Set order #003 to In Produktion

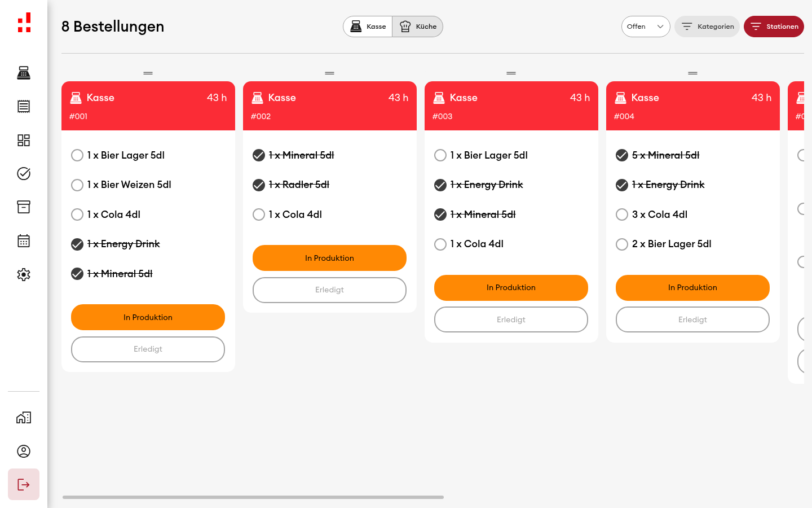point(511,288)
